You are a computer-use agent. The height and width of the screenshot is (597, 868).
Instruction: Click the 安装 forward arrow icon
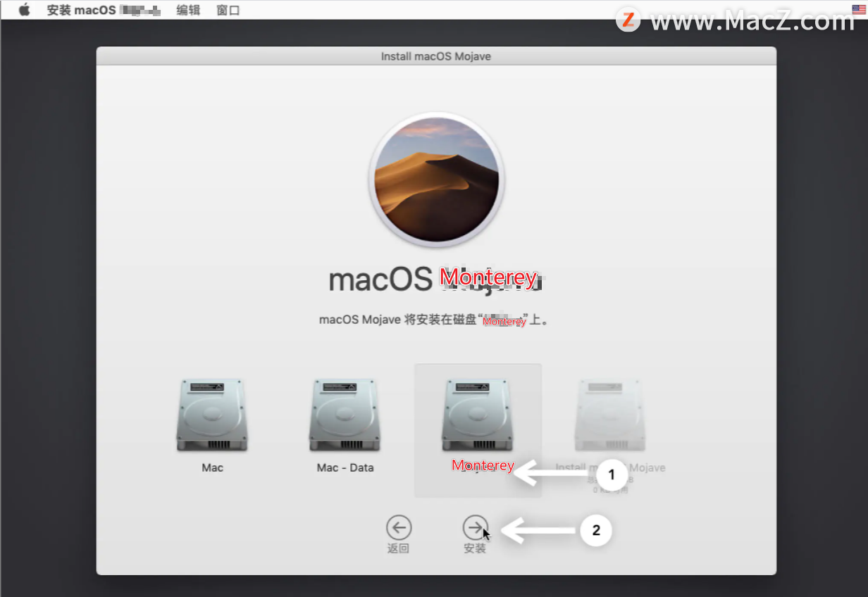coord(475,527)
